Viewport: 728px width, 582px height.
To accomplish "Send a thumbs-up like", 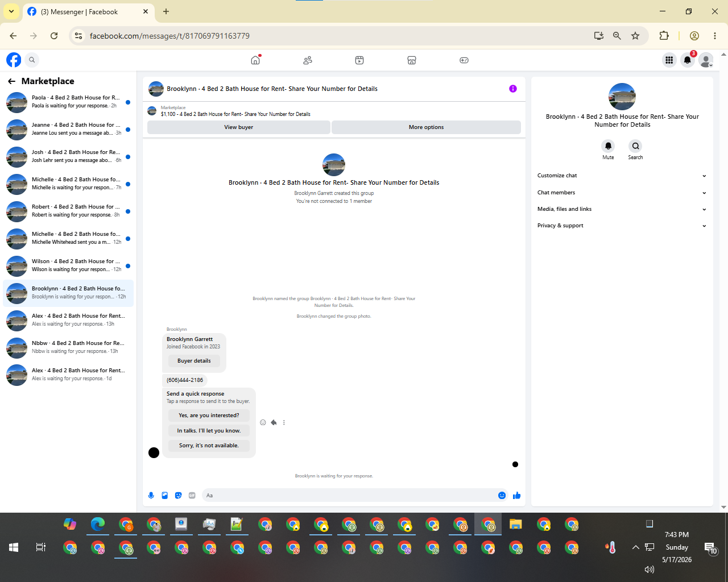I will click(517, 496).
